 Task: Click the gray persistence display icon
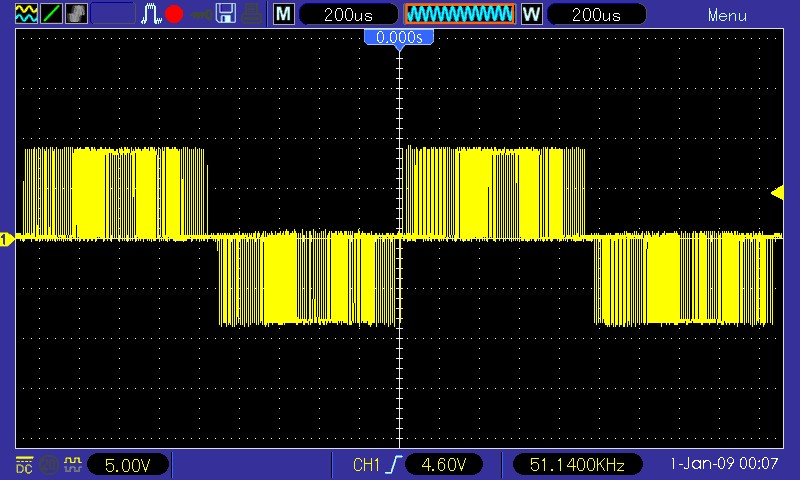point(76,14)
